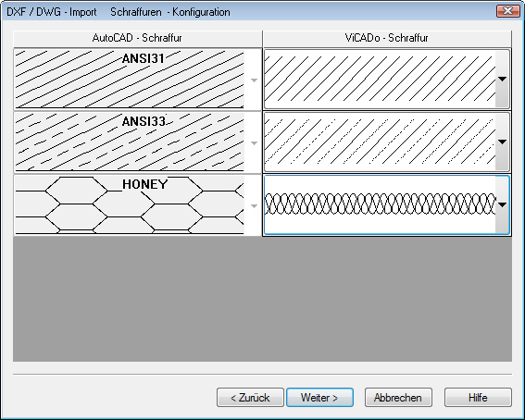Viewport: 525px width, 420px height.
Task: Close the DXF / DWG Import dialog
Action: pyautogui.click(x=508, y=11)
